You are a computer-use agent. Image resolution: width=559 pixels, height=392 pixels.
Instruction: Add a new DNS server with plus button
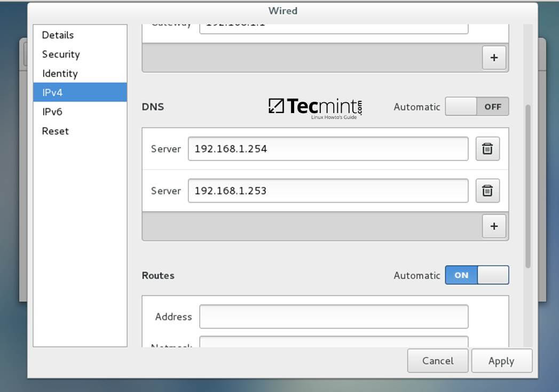(x=494, y=226)
